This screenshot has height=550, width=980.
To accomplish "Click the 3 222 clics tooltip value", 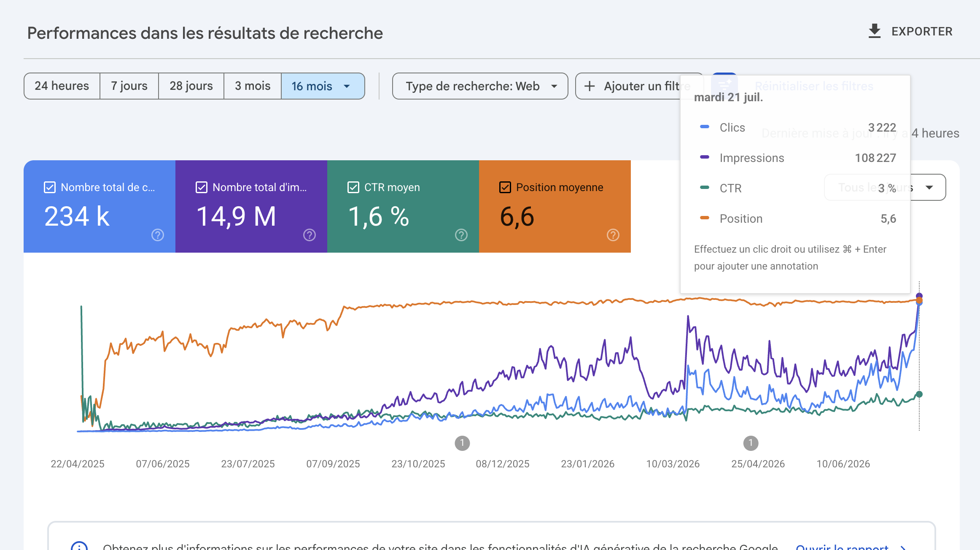I will click(882, 127).
